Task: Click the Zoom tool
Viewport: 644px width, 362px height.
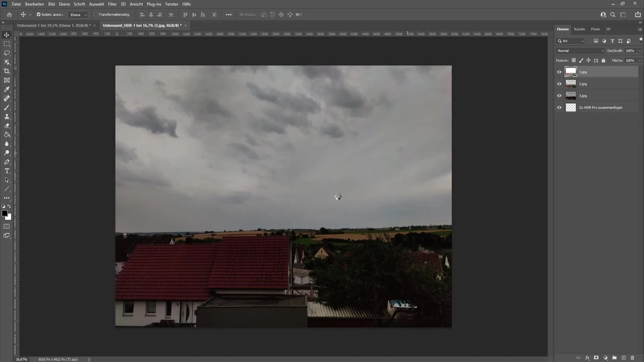Action: [x=7, y=153]
